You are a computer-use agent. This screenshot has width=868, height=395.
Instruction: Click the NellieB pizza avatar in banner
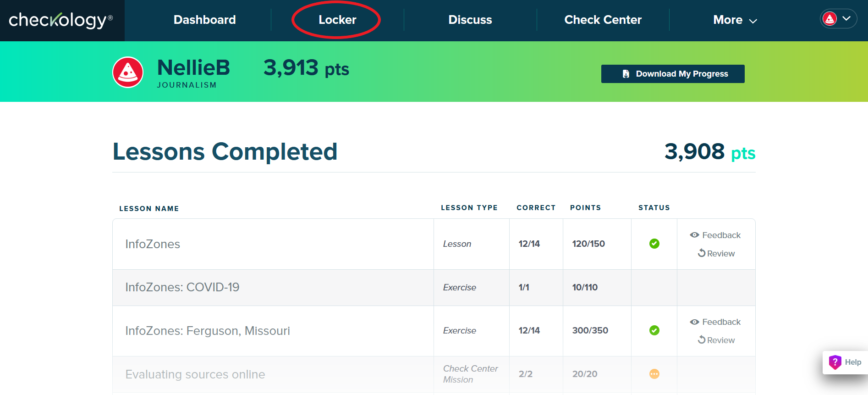(128, 72)
